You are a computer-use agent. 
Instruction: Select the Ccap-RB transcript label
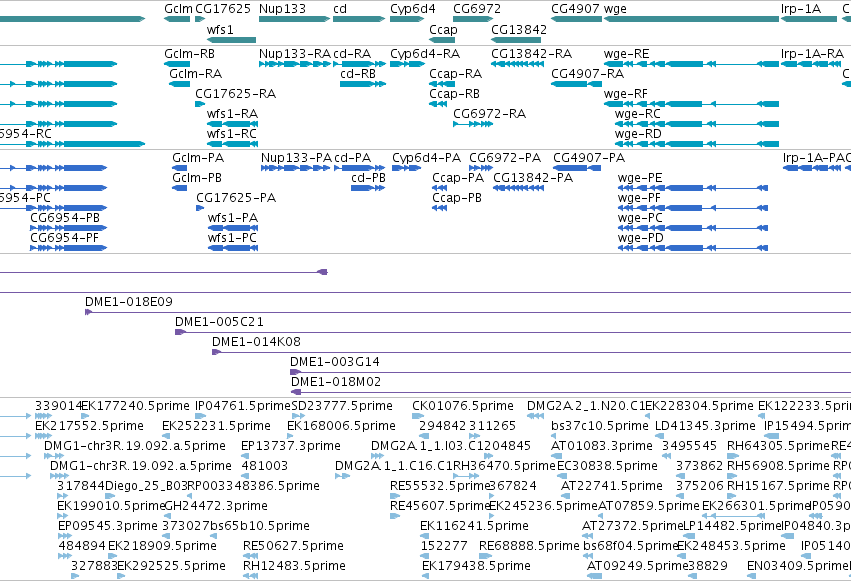(454, 94)
